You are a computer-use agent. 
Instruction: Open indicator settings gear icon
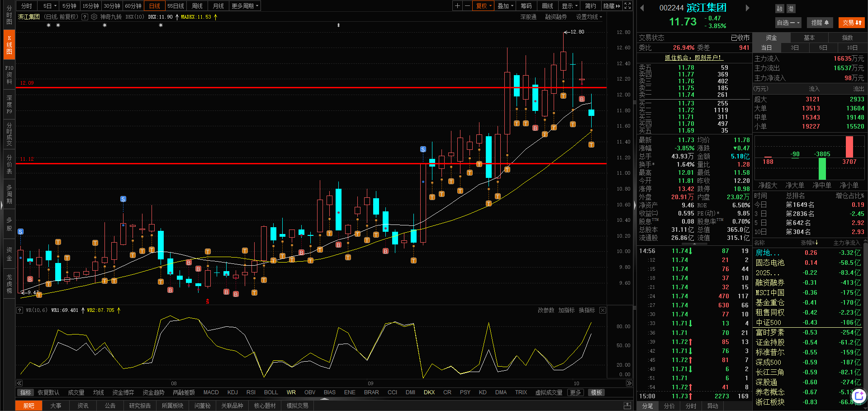pyautogui.click(x=94, y=17)
